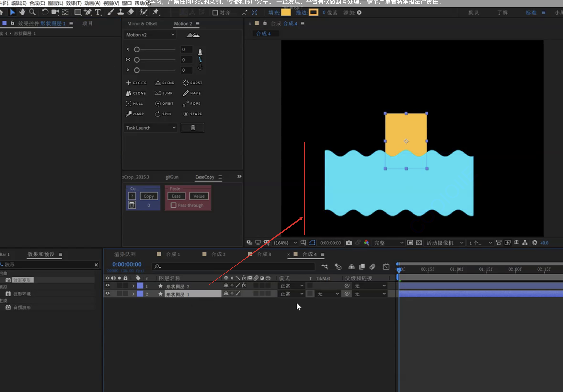
Task: Select the Puppet Pin tool
Action: [x=155, y=12]
